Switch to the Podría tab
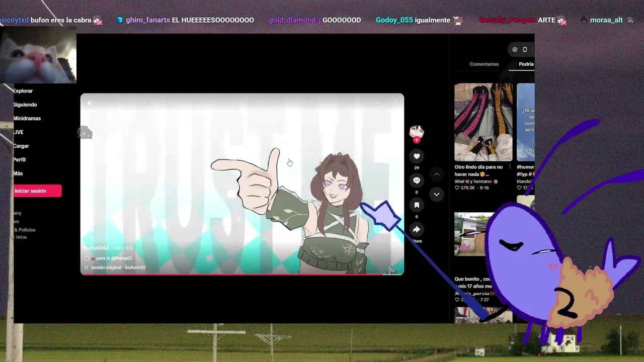Image resolution: width=644 pixels, height=362 pixels. 526,64
